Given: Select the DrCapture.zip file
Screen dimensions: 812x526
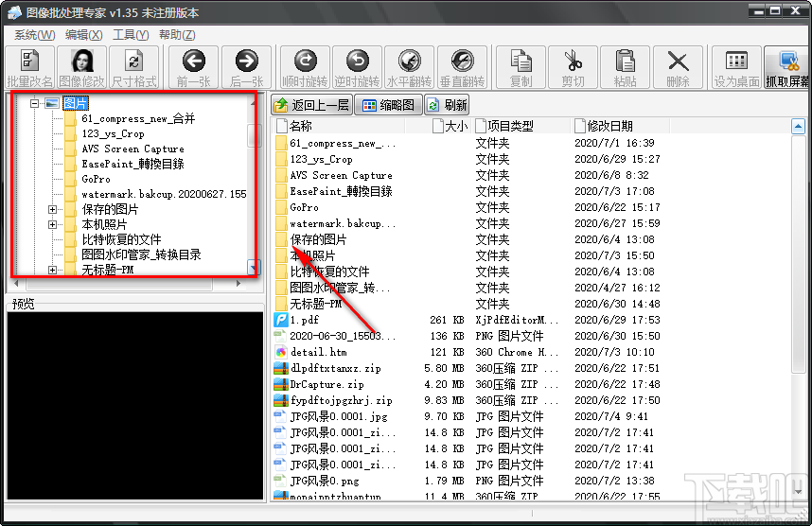Looking at the screenshot, I should pos(327,384).
